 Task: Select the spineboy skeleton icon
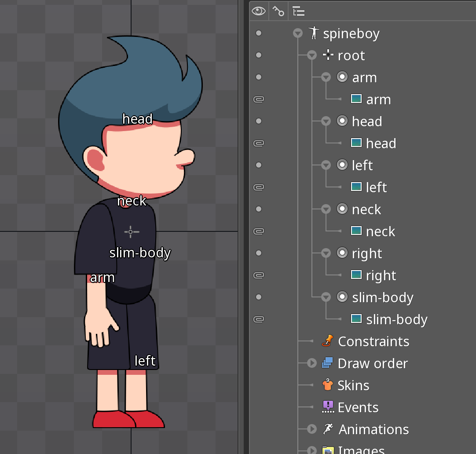coord(314,33)
